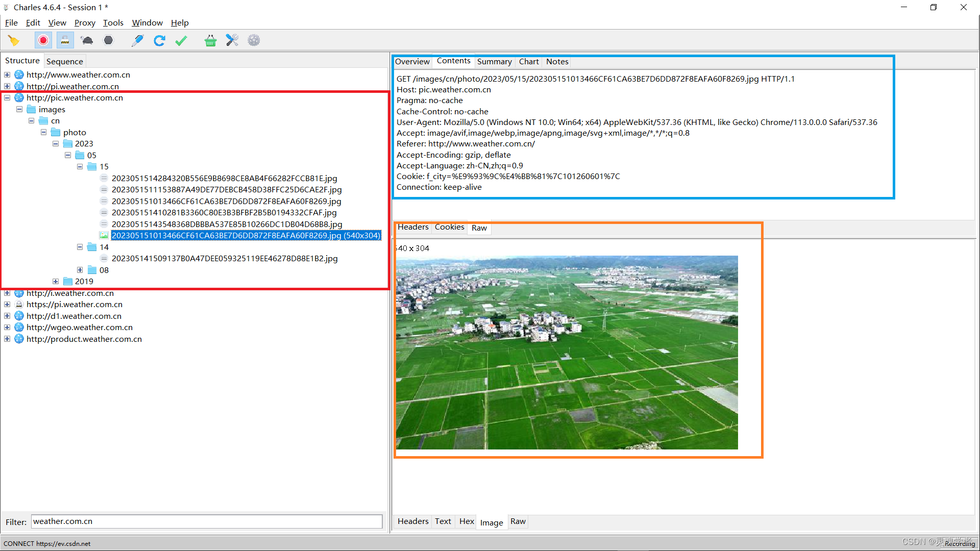Image resolution: width=980 pixels, height=551 pixels.
Task: Click the green basket icon
Action: [210, 40]
